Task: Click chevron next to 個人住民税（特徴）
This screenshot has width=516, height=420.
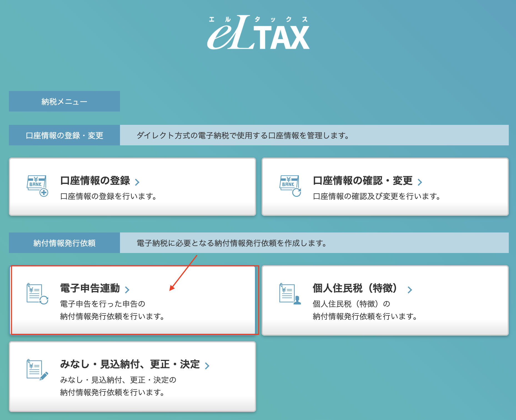Action: (x=410, y=290)
